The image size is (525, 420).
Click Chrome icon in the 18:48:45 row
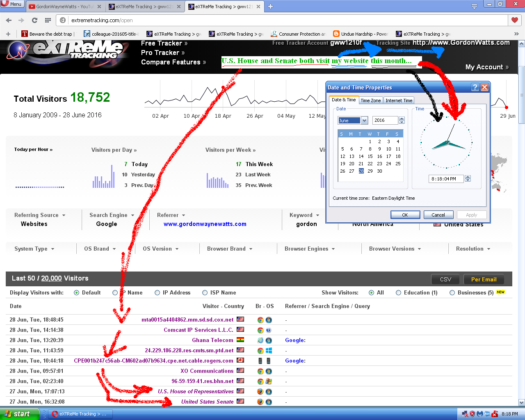[x=260, y=320]
